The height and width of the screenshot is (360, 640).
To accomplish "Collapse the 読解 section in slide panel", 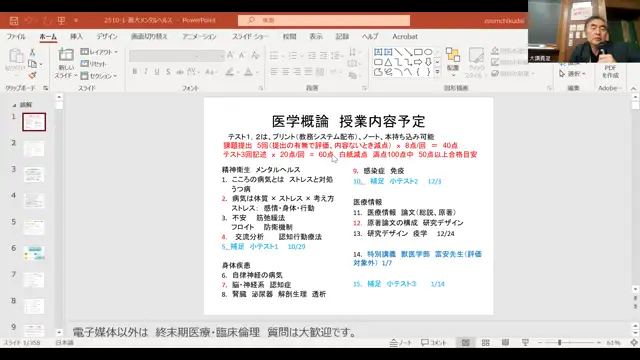I will 15,105.
